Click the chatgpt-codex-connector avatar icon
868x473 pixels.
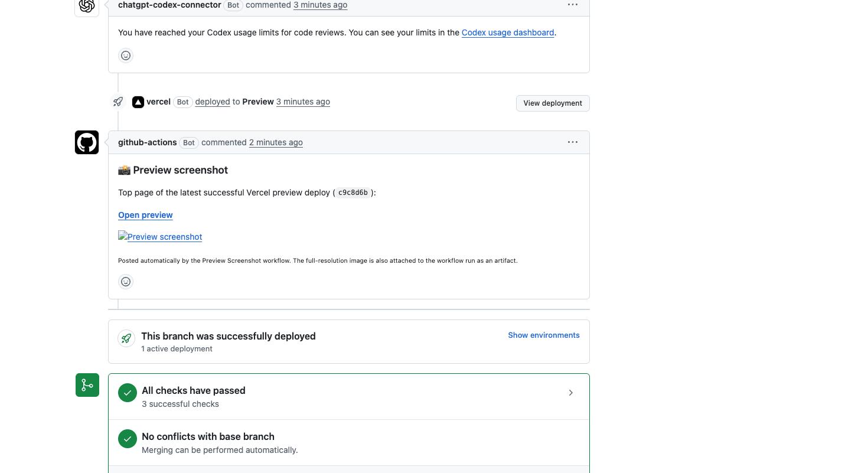[87, 6]
